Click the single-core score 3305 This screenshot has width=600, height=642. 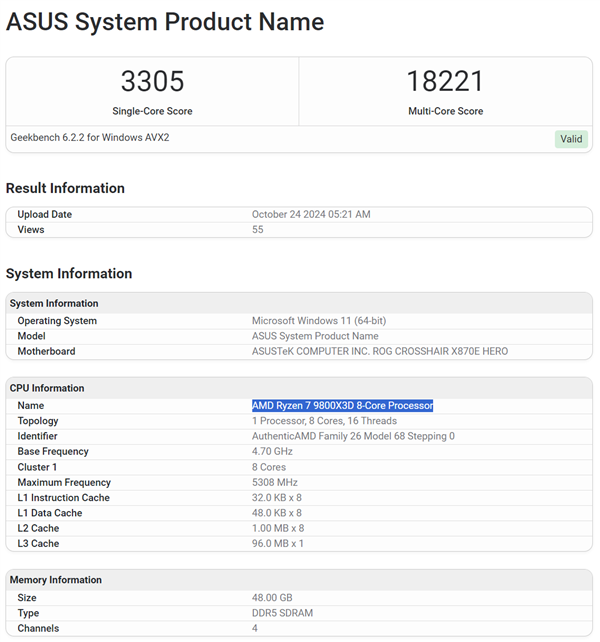(152, 82)
